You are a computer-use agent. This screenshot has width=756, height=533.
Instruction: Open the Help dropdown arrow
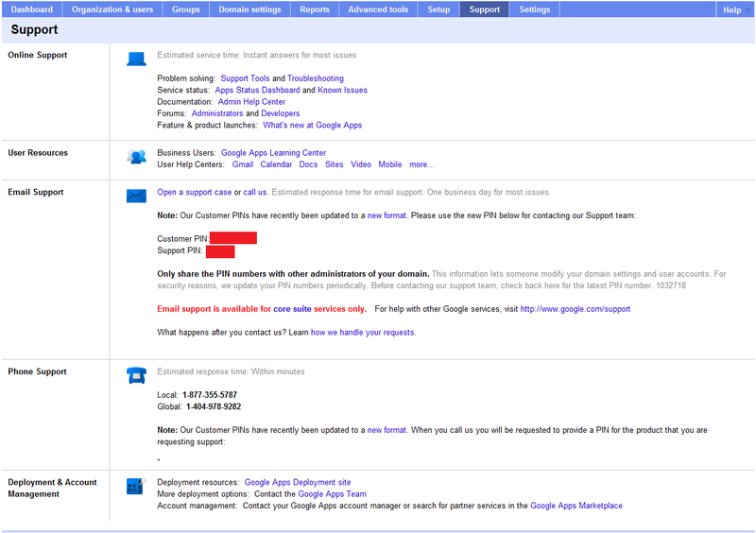click(747, 9)
